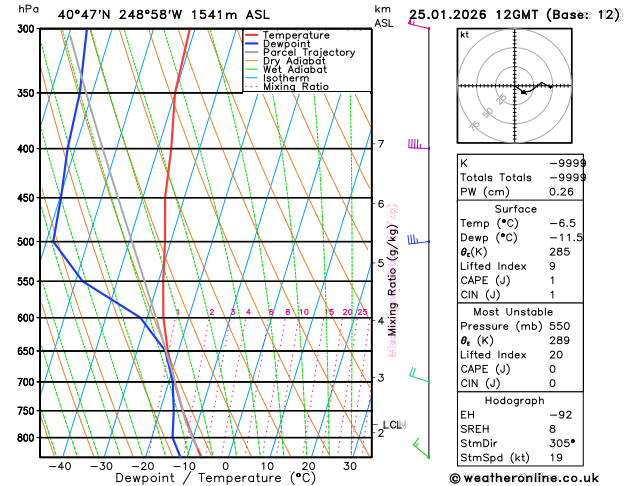Click the 500 hPa pressure axis label
The image size is (629, 486).
coord(28,242)
